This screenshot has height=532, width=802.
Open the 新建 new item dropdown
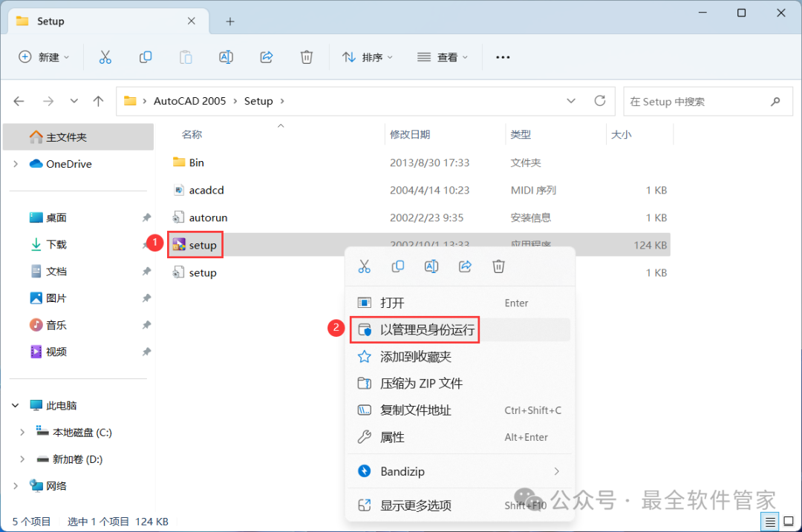tap(44, 57)
